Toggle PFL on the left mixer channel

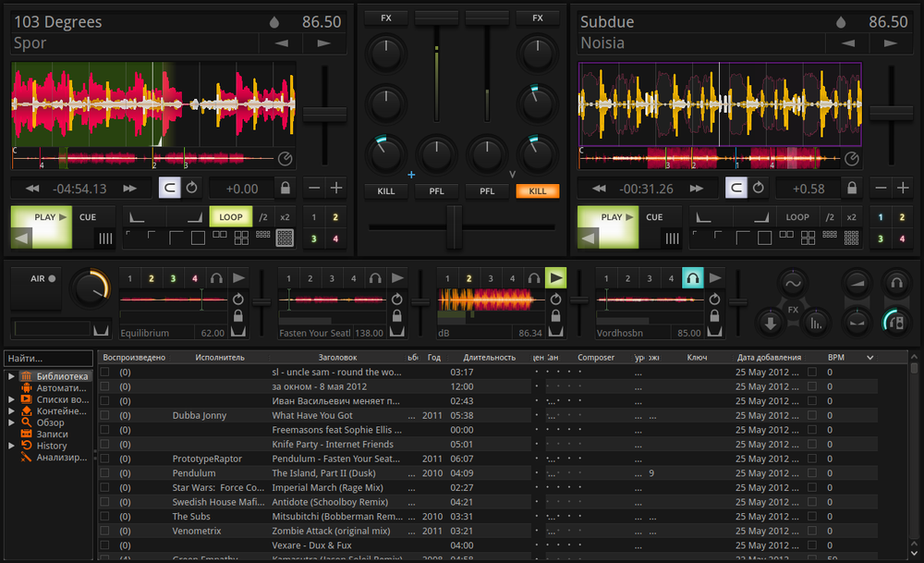436,191
